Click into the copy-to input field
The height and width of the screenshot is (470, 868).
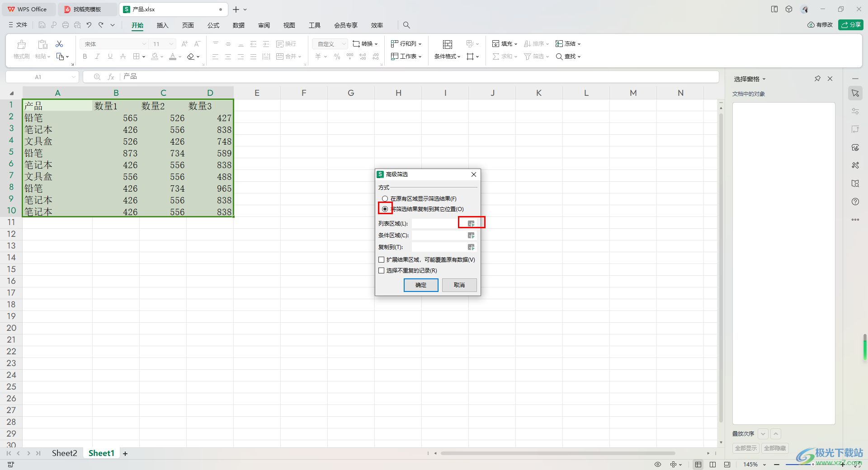pos(439,247)
